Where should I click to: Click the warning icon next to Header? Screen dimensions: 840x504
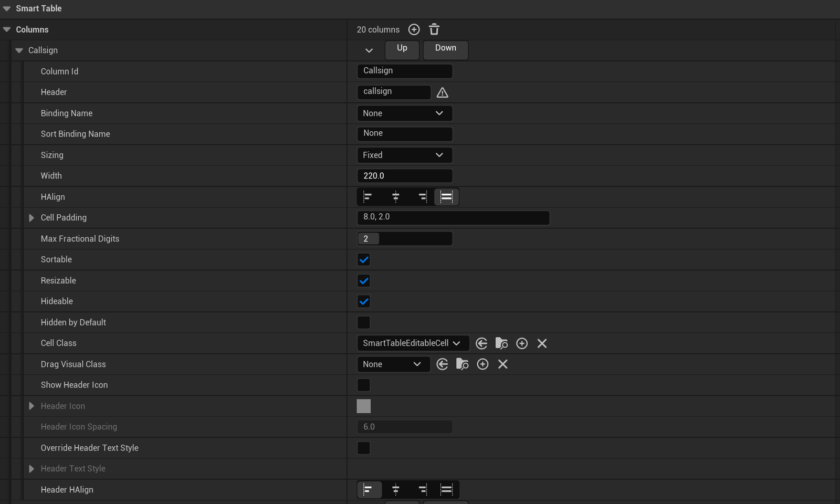(x=443, y=92)
